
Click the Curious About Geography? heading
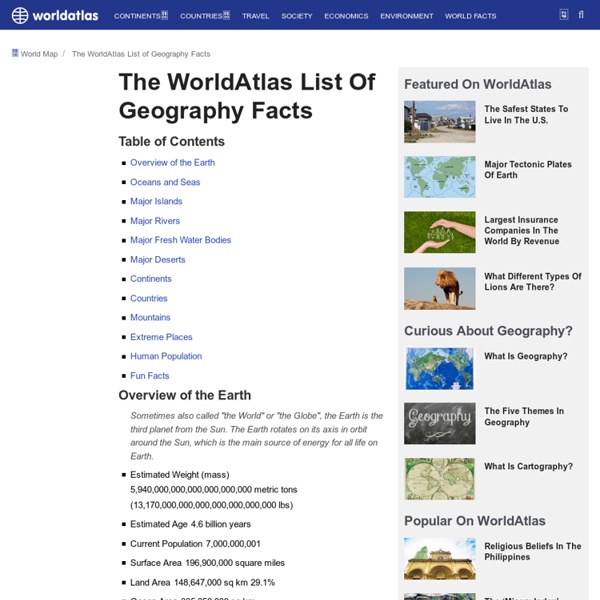[x=488, y=331]
